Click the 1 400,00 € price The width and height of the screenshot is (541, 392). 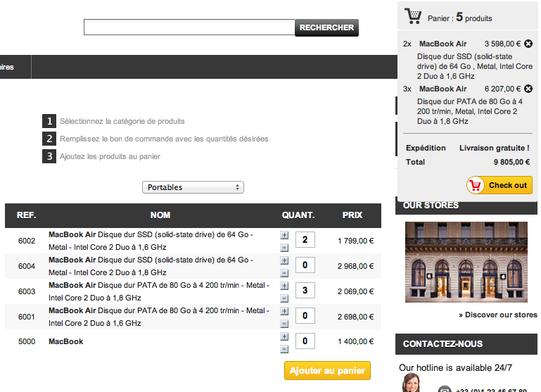pyautogui.click(x=356, y=341)
